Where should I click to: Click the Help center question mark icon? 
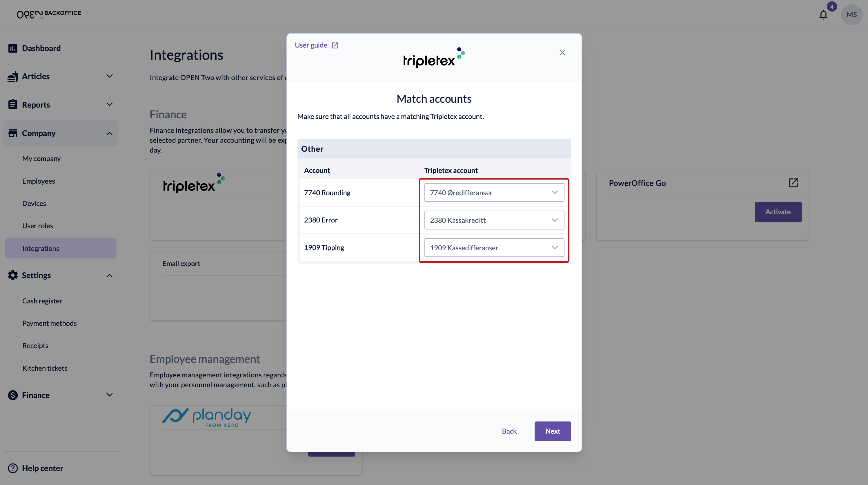(x=13, y=468)
